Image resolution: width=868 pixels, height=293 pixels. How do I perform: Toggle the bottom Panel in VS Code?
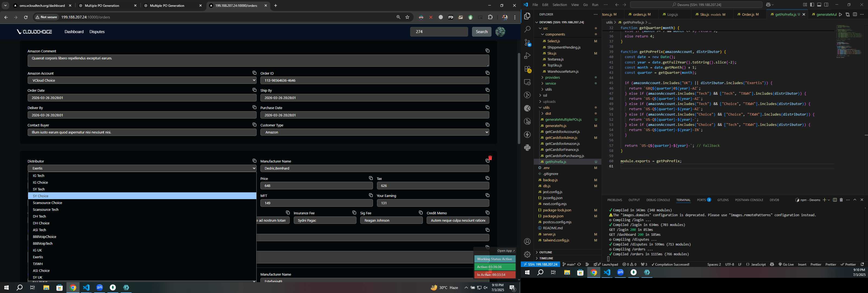(819, 5)
